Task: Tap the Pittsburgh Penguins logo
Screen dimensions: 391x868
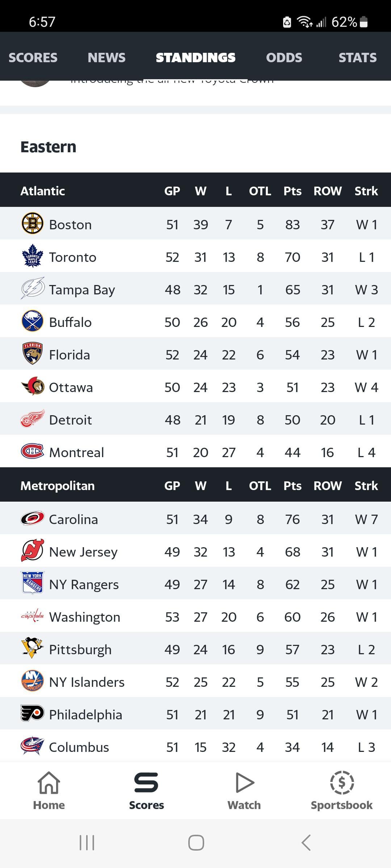Action: click(x=32, y=648)
